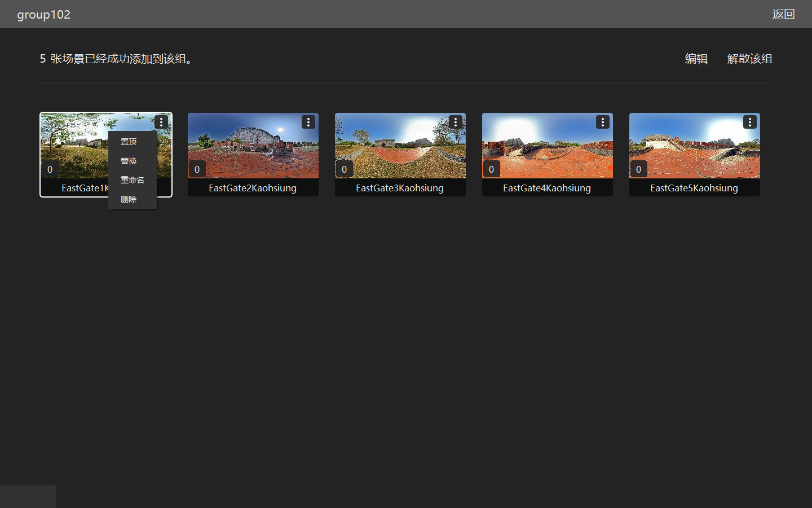
Task: Click 解散该组 to disband the group
Action: [749, 59]
